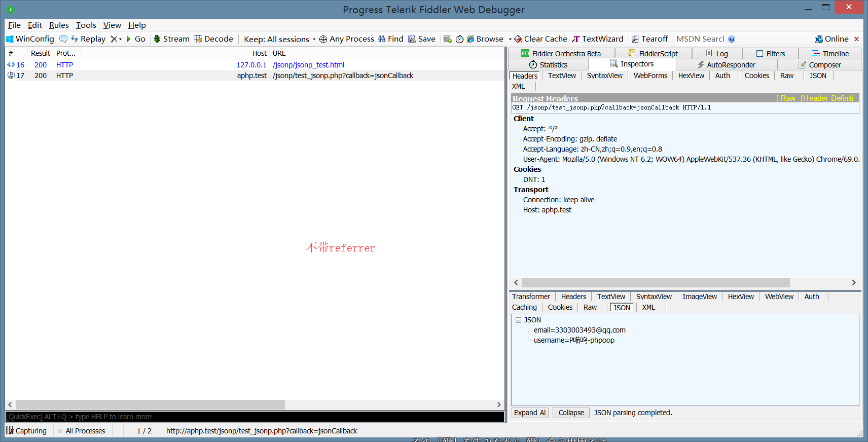The height and width of the screenshot is (442, 868).
Task: Toggle Decode mode in toolbar
Action: [x=213, y=39]
